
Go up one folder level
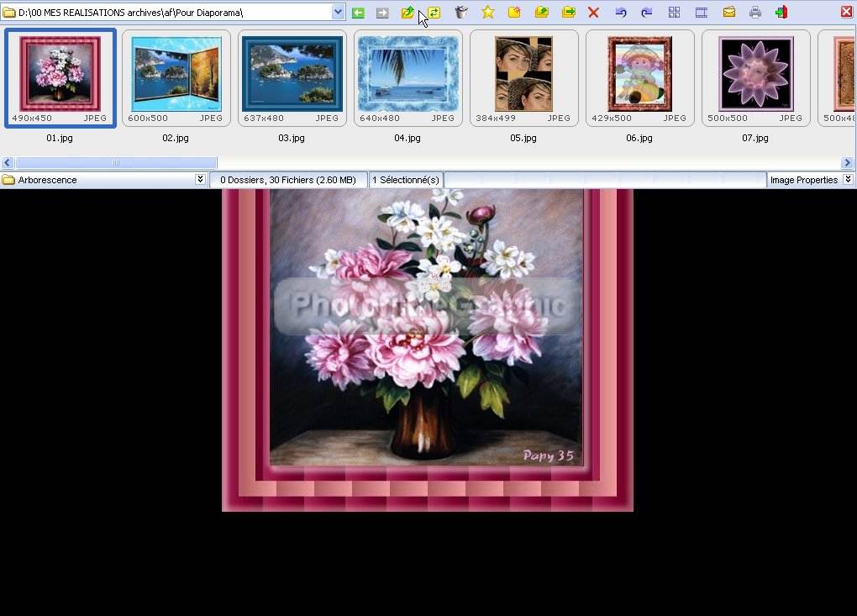(x=407, y=13)
